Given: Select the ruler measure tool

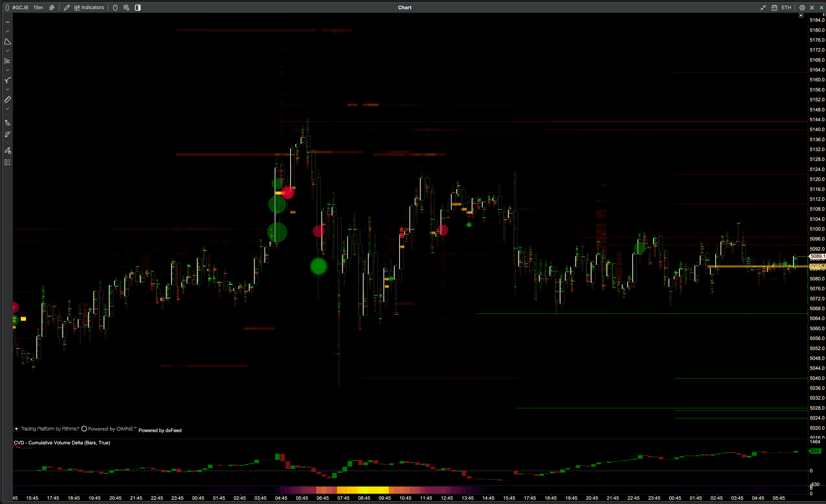Looking at the screenshot, I should tap(7, 100).
